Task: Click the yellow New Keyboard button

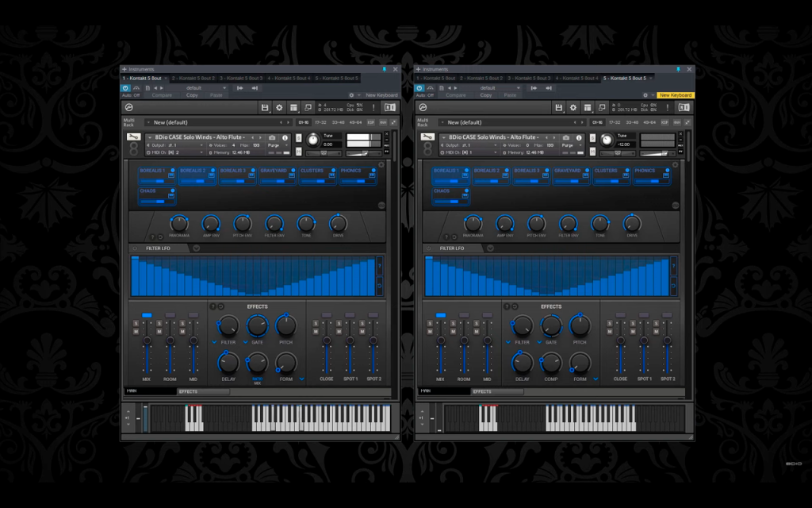Action: pos(676,95)
